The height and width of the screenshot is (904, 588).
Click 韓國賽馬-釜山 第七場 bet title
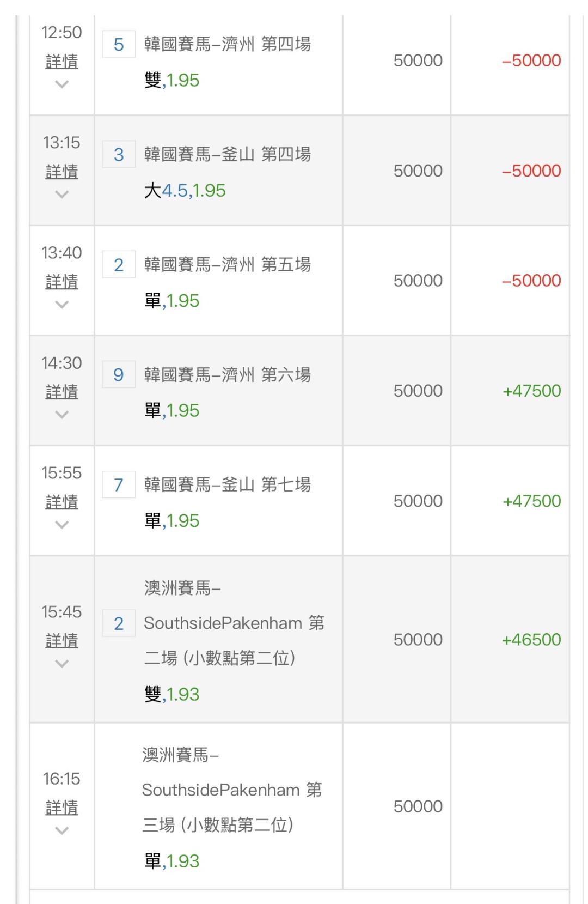pyautogui.click(x=227, y=484)
